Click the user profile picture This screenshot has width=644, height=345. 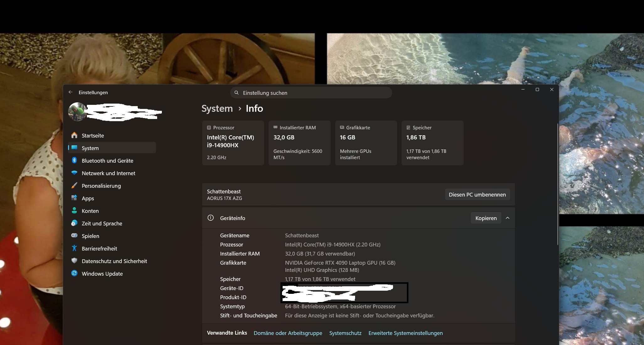click(x=77, y=112)
